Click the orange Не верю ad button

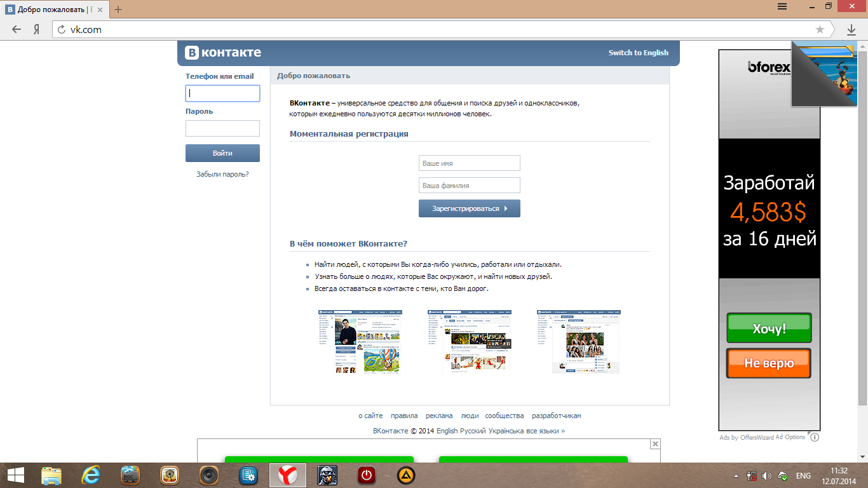(769, 363)
